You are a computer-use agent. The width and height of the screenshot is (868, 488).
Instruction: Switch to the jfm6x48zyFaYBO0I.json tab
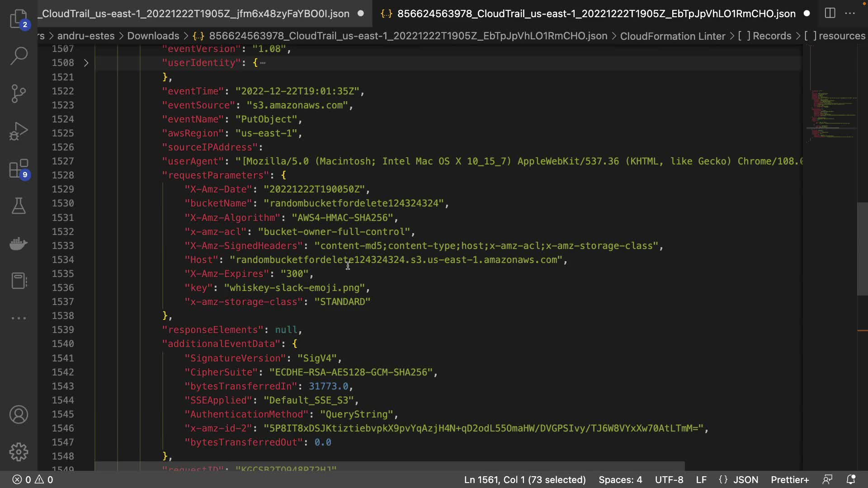(195, 14)
